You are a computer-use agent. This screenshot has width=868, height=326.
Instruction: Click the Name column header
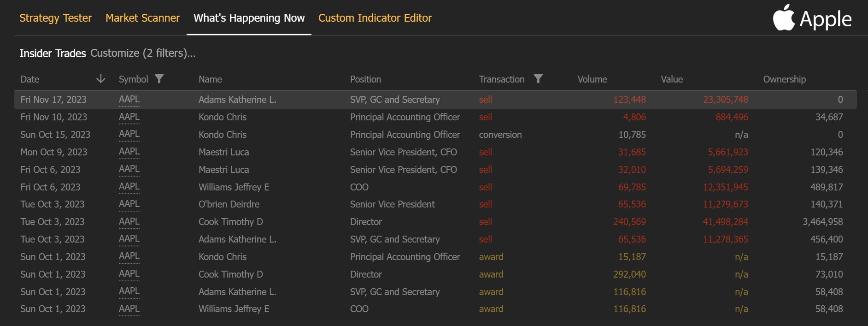coord(210,79)
